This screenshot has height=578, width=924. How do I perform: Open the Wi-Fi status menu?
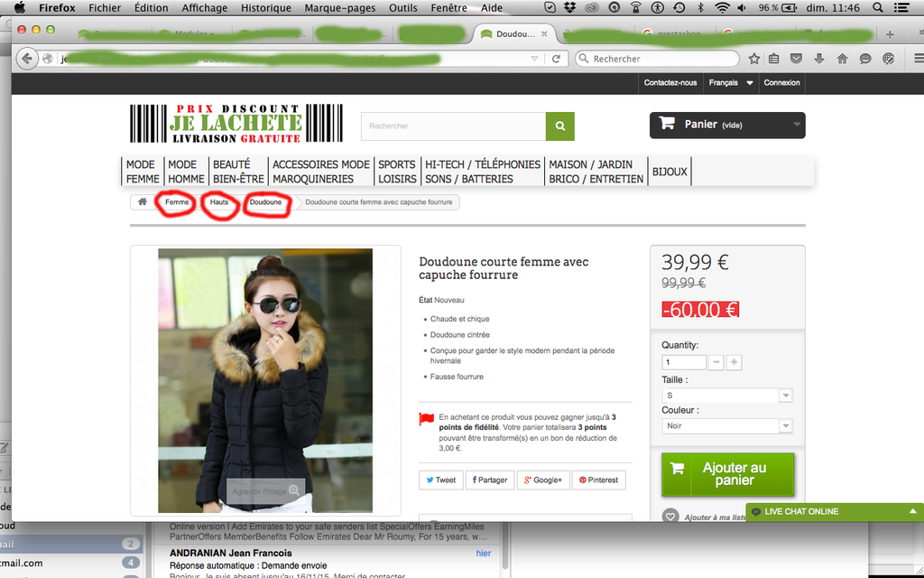tap(722, 7)
